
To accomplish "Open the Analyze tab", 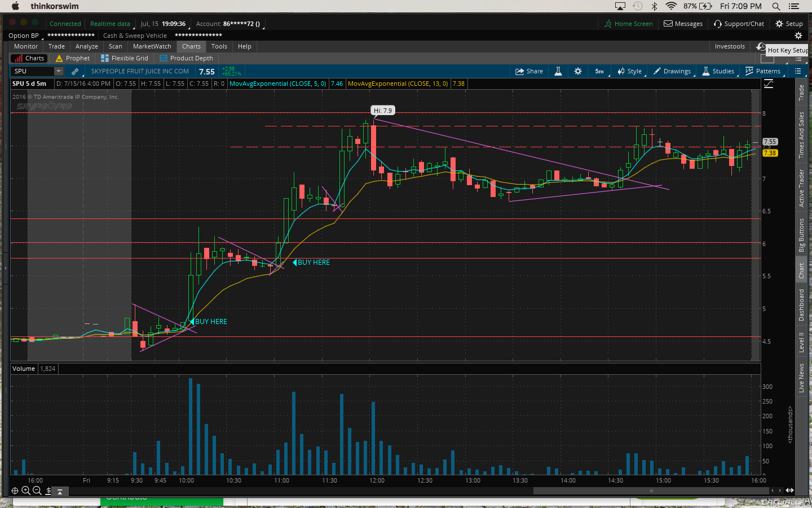I will pos(87,46).
